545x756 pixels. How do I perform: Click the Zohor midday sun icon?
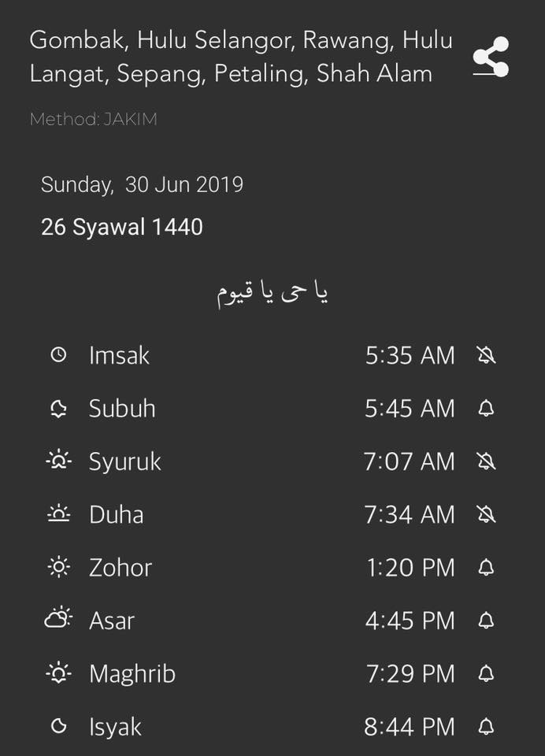point(58,567)
